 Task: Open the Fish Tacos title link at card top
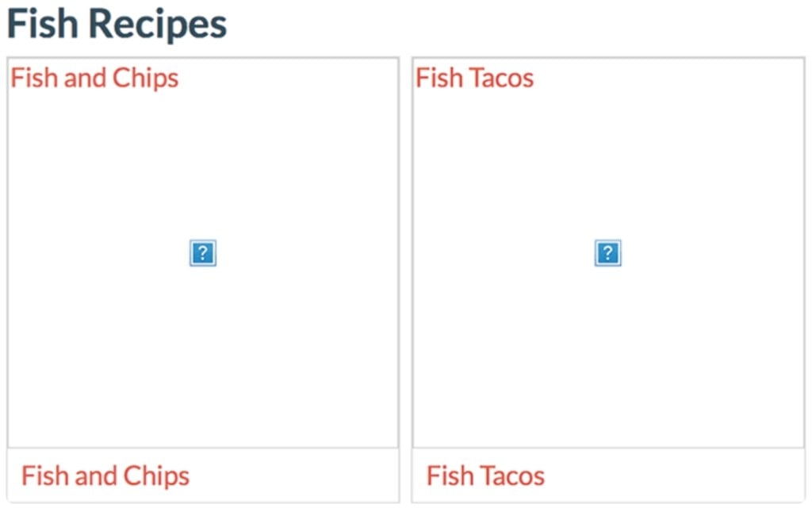474,79
